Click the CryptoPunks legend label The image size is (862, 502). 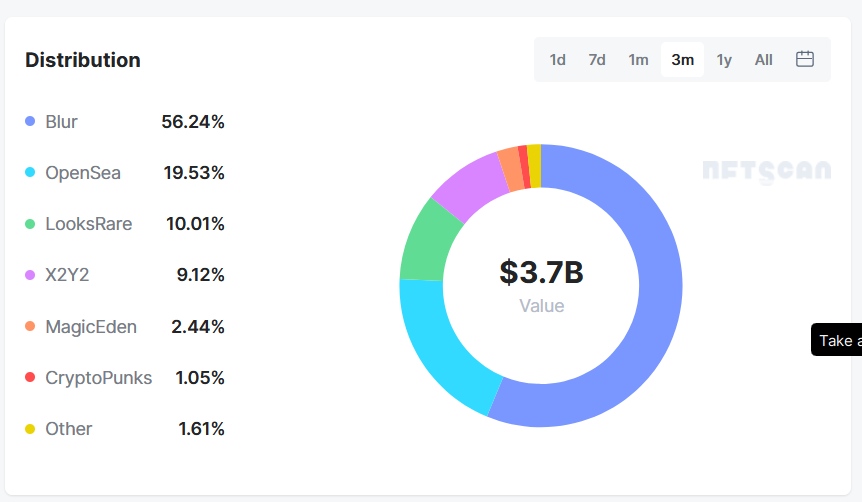pyautogui.click(x=98, y=378)
